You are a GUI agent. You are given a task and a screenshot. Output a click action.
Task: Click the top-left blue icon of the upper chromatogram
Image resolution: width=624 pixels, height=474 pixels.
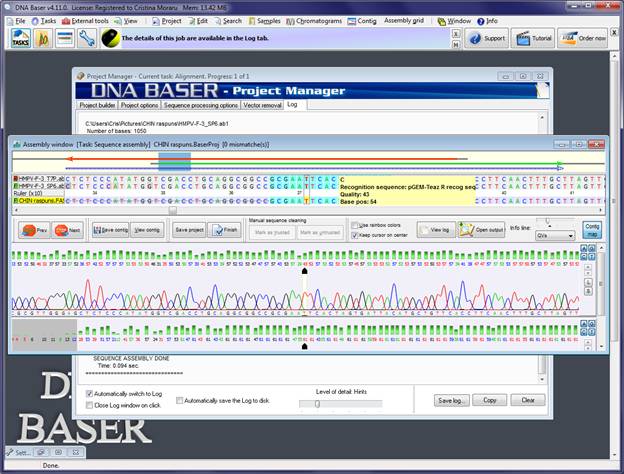click(584, 248)
